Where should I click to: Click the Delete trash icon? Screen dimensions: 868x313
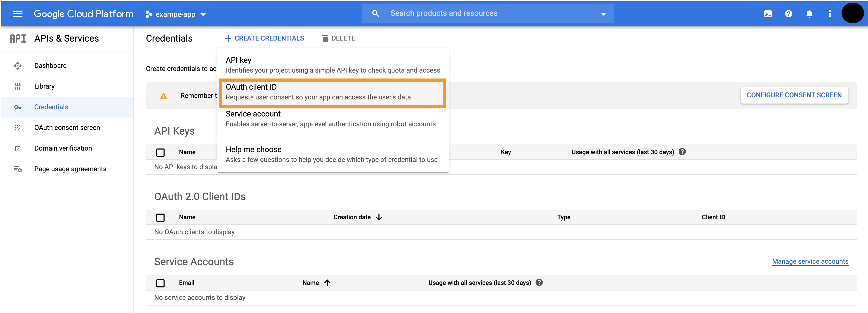pos(325,38)
